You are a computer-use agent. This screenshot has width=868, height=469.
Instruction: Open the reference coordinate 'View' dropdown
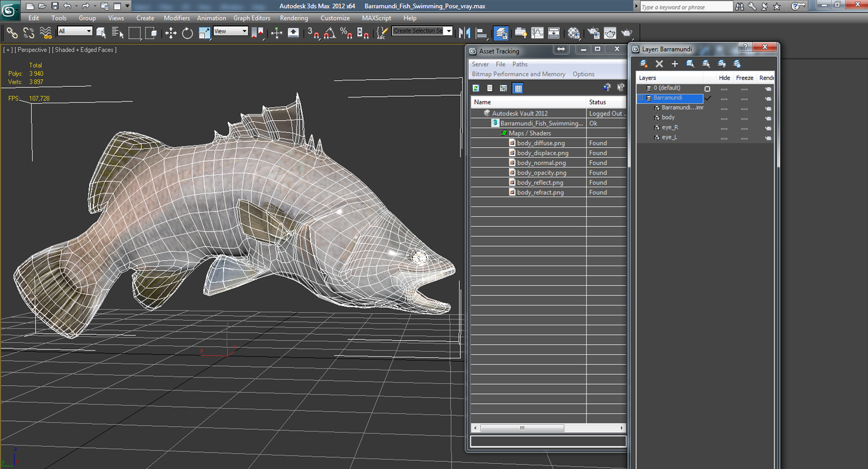230,31
